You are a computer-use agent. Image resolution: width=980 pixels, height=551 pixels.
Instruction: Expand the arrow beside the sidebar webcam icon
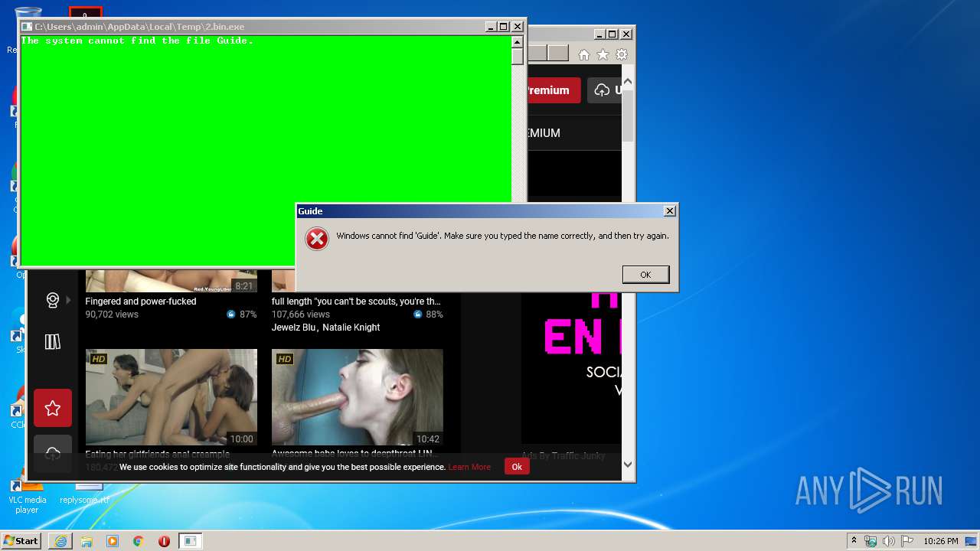click(x=68, y=300)
